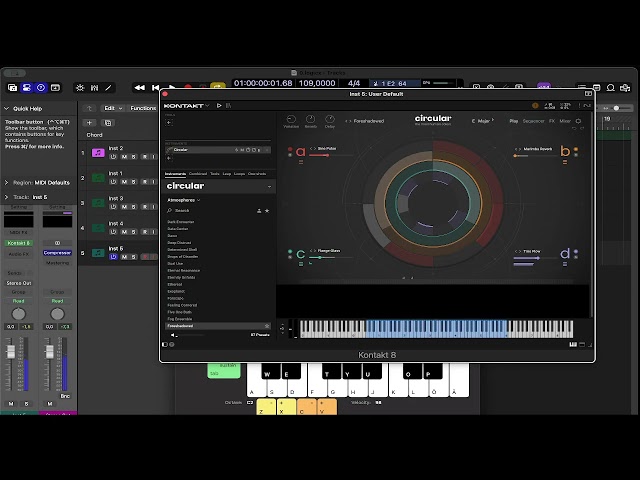Open layer c menu lines icon
Image resolution: width=640 pixels, height=480 pixels.
[x=301, y=264]
